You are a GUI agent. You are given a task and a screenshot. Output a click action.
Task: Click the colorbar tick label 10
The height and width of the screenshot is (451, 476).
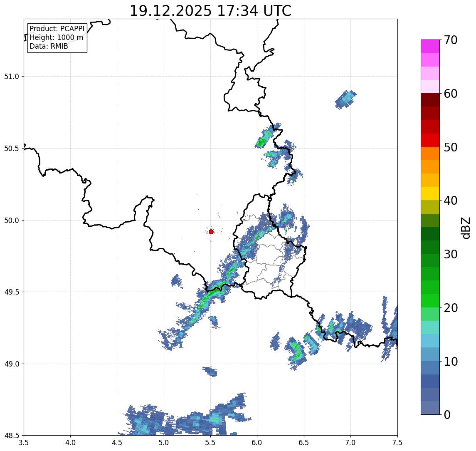point(451,362)
